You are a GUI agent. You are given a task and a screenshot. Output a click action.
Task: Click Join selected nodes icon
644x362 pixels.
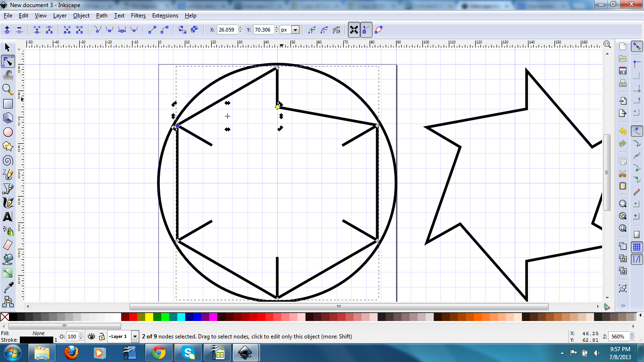37,30
